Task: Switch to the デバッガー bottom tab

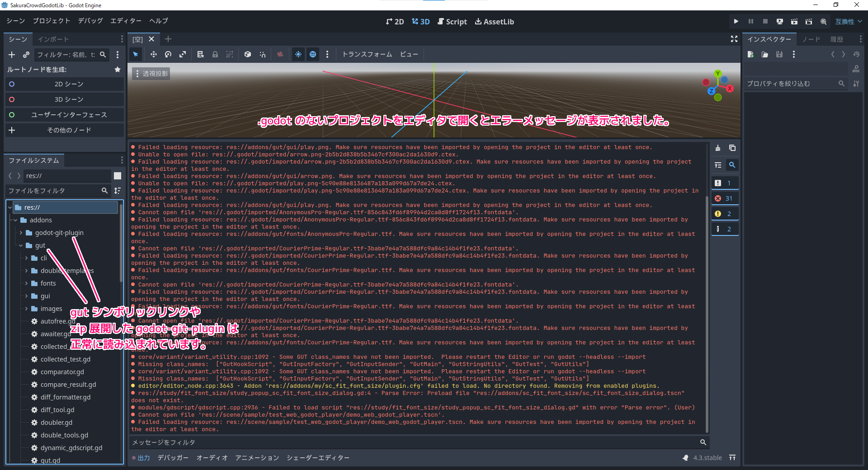Action: point(173,458)
